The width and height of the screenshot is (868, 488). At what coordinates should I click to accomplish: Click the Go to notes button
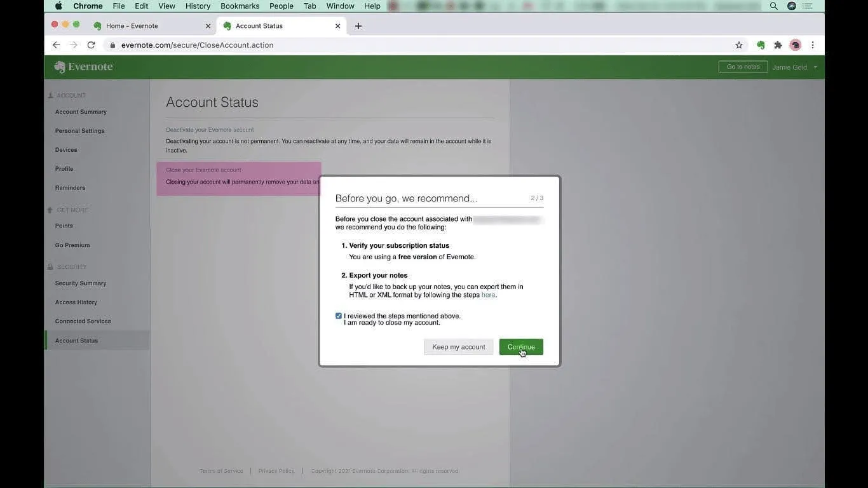tap(743, 67)
